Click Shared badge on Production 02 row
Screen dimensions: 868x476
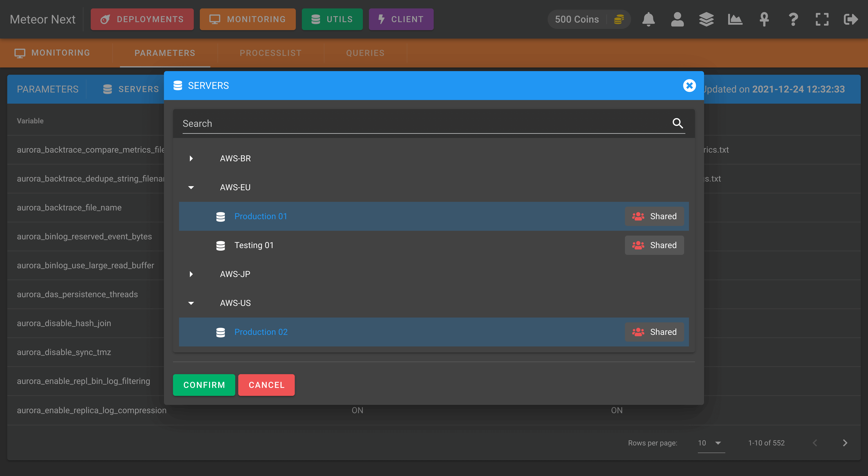[654, 332]
